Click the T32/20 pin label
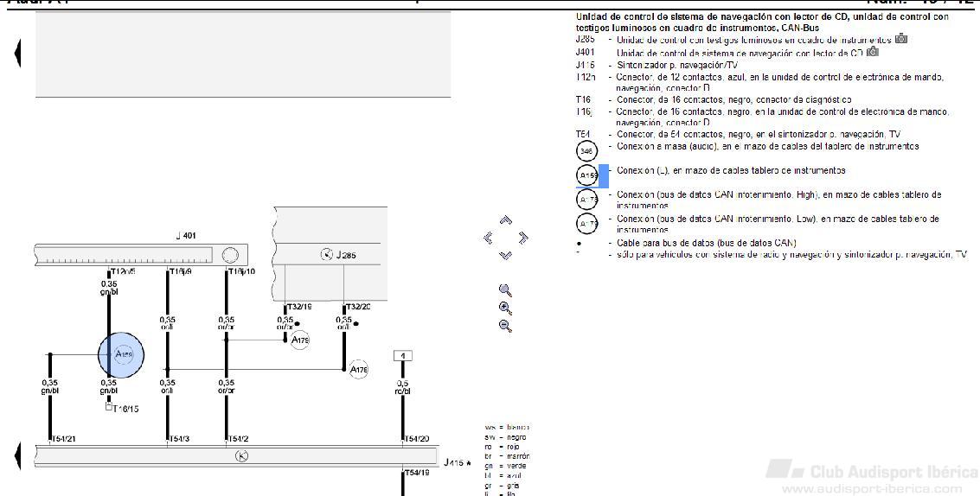 tap(359, 307)
